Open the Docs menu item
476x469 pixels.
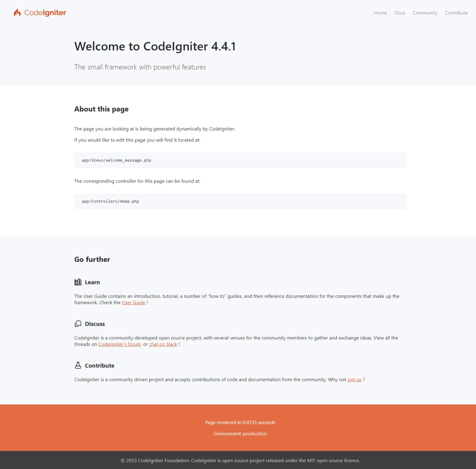(400, 13)
